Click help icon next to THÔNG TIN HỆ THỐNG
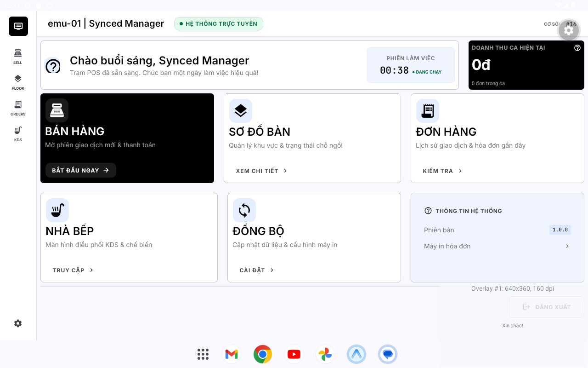The height and width of the screenshot is (368, 588). coord(428,211)
